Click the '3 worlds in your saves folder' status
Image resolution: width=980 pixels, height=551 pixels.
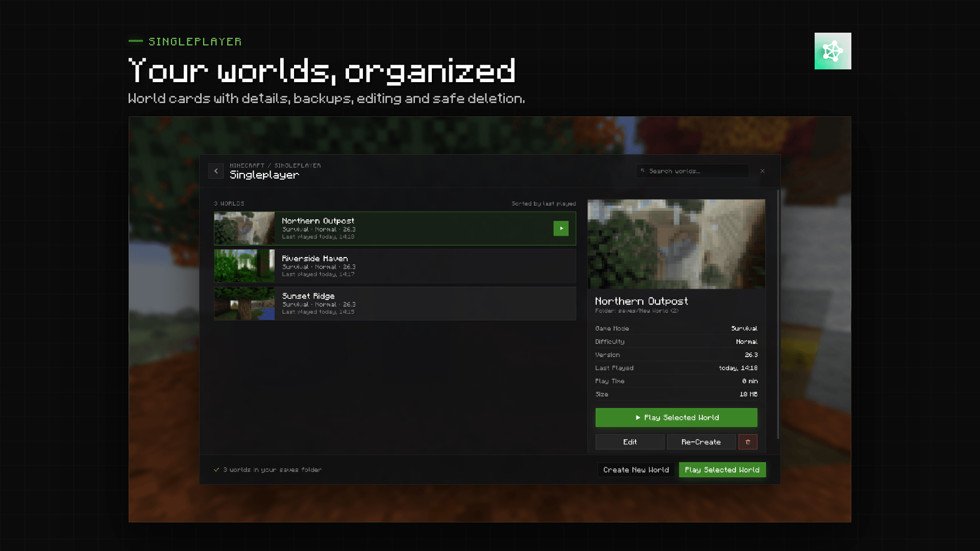click(273, 470)
